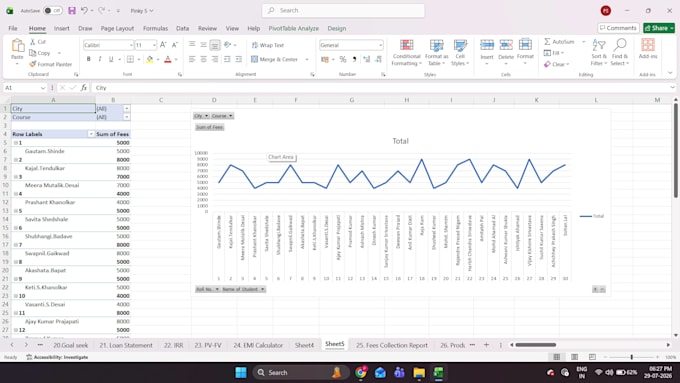Screen dimensions: 680x383
Task: Click the Save icon in title bar
Action: (72, 10)
